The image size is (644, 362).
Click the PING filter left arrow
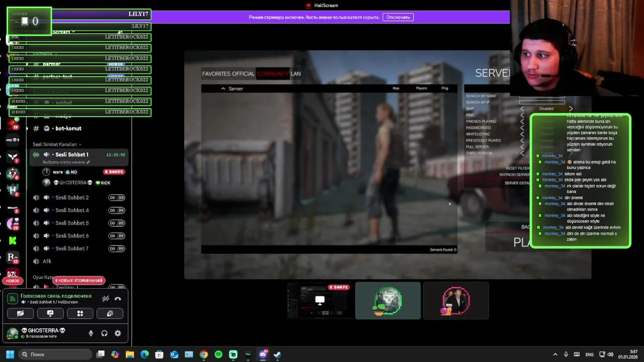(522, 115)
